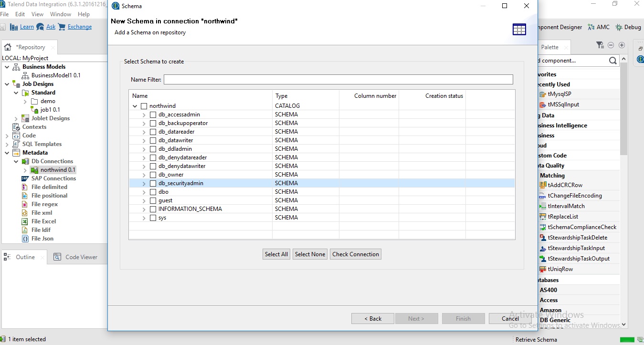Click the Metadata node icon
644x345 pixels.
coord(16,153)
